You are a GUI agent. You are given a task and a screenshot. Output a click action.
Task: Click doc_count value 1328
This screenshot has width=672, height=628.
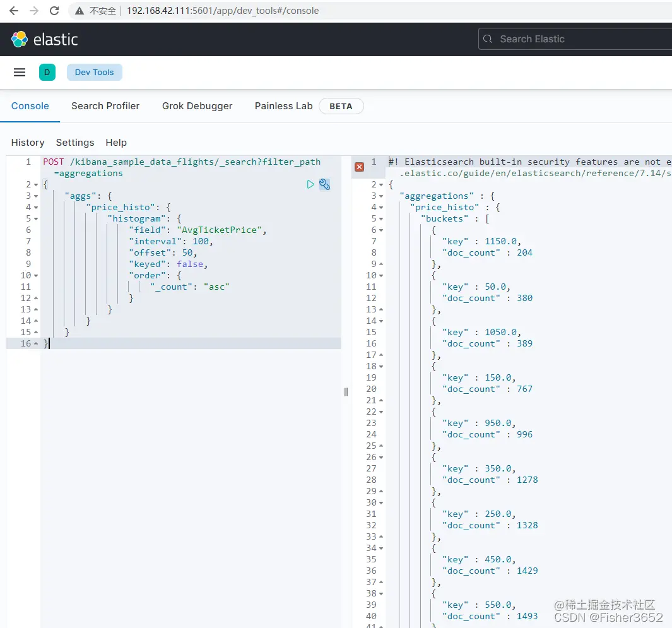coord(527,525)
